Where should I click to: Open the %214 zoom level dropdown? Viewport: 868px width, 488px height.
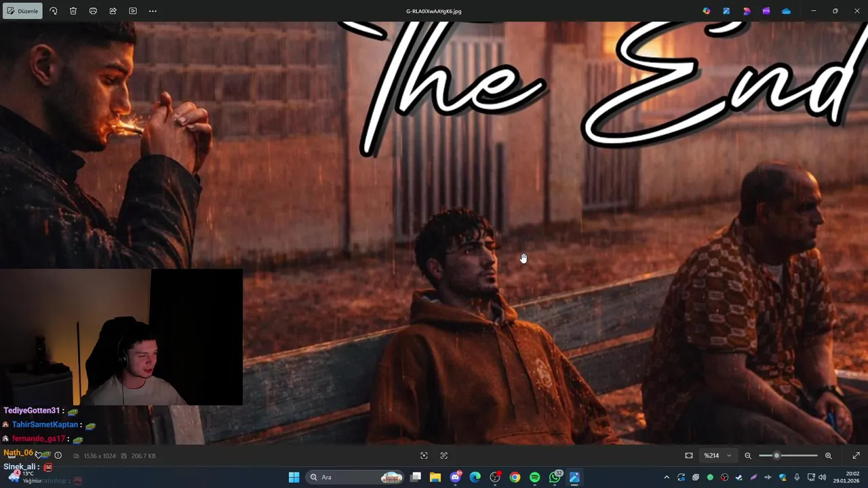(717, 455)
